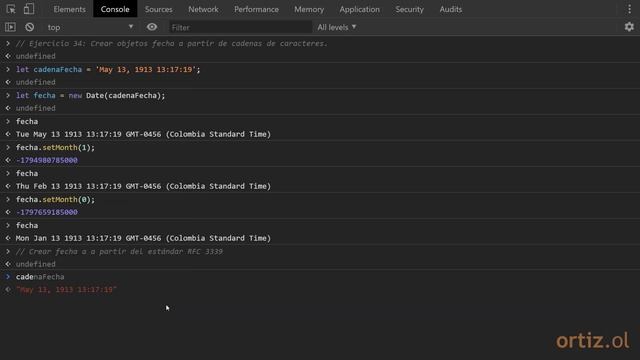This screenshot has width=640, height=360.
Task: Switch to the Elements tab
Action: point(69,9)
